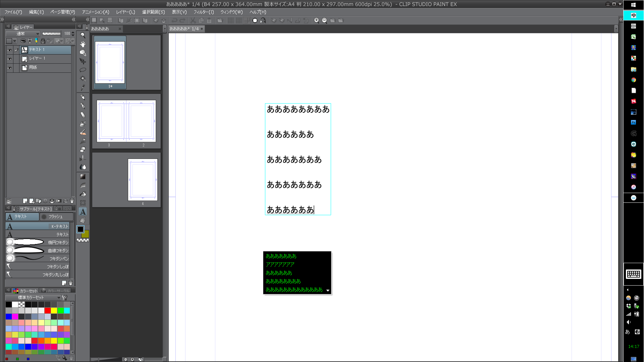
Task: Toggle visibility of レイヤー 1 layer
Action: (x=9, y=59)
